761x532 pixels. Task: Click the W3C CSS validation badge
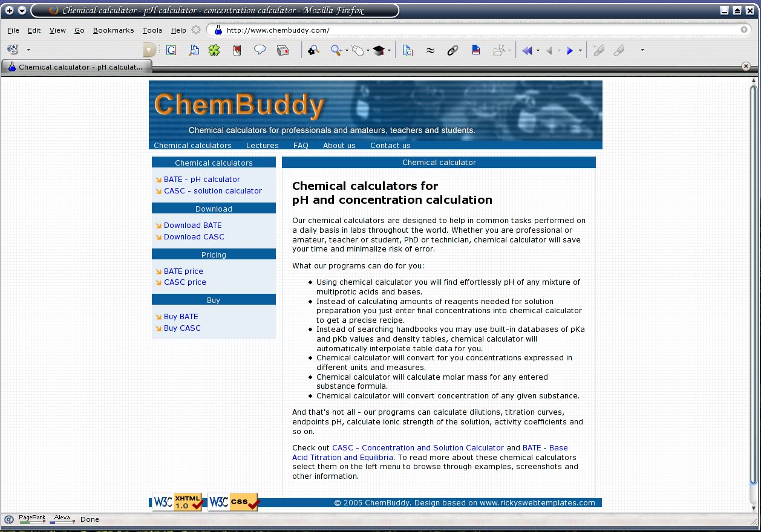[x=234, y=502]
